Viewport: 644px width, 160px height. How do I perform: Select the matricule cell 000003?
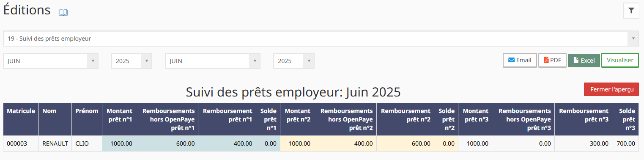[21, 143]
